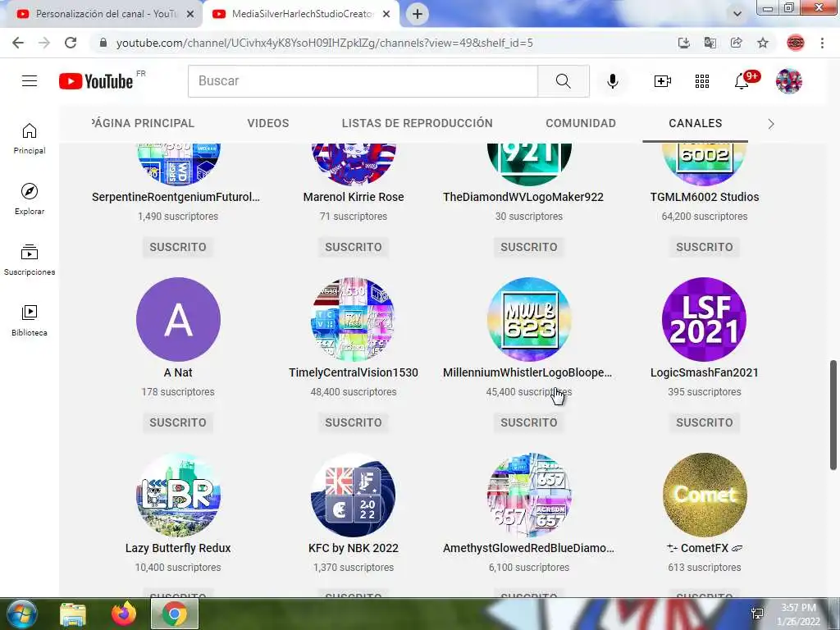Open the LSF 2021 channel avatar
The height and width of the screenshot is (630, 840).
tap(705, 319)
